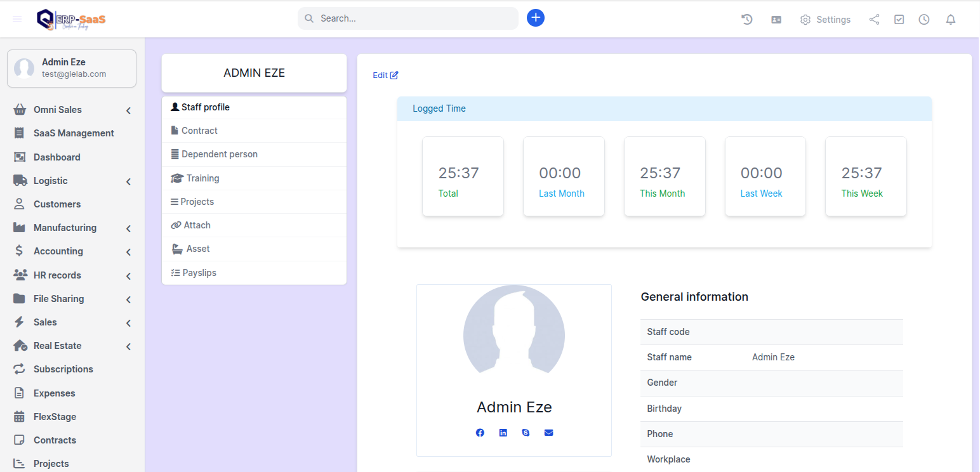
Task: Click the email envelope icon on profile card
Action: click(548, 433)
